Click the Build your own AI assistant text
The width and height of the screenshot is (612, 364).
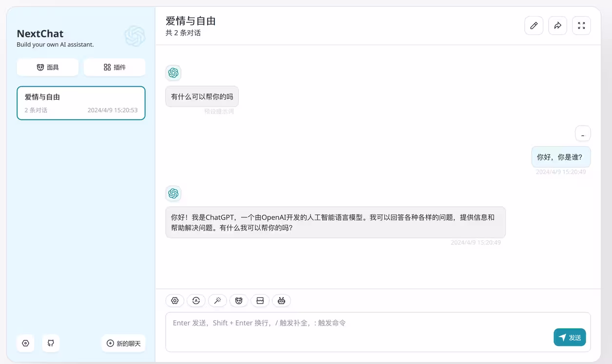click(55, 44)
